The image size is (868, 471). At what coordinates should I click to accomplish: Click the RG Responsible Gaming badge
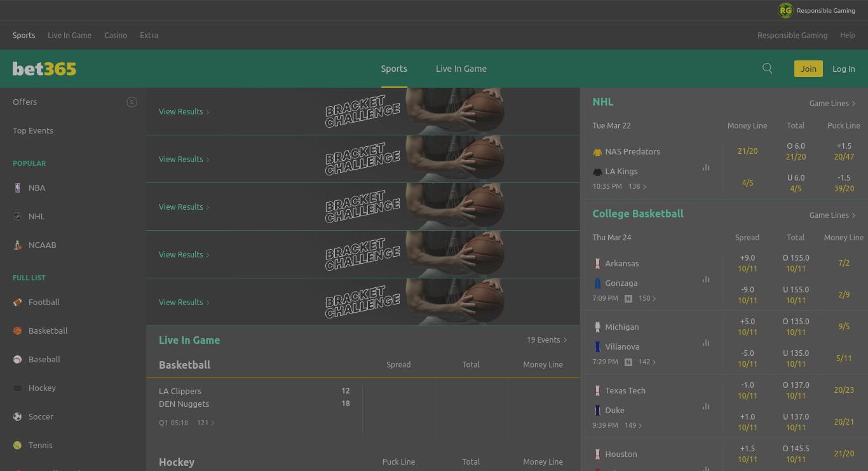point(817,10)
